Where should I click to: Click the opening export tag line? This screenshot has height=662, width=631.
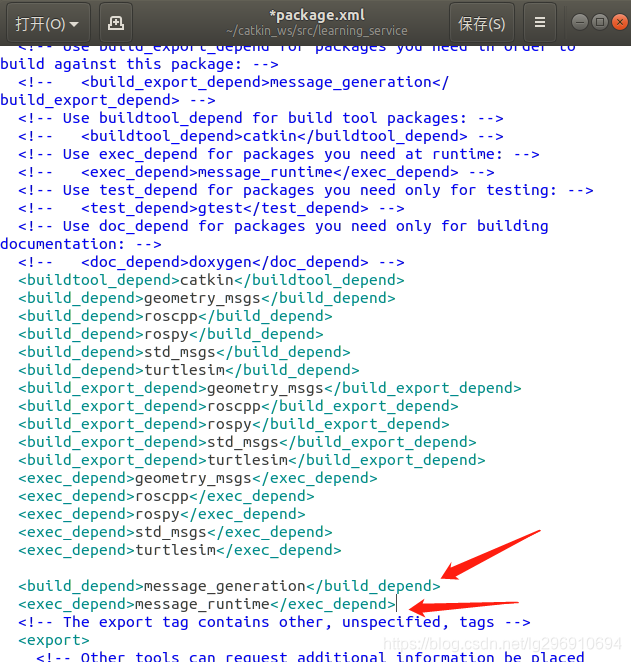coord(54,640)
